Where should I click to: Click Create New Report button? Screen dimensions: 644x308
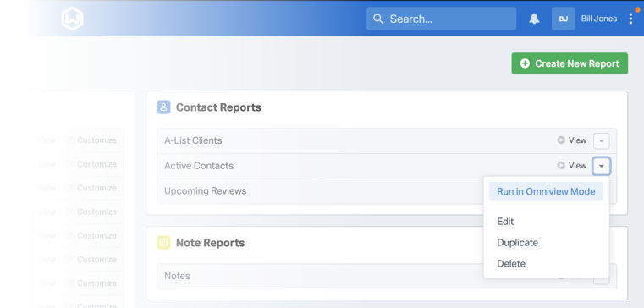[x=570, y=63]
